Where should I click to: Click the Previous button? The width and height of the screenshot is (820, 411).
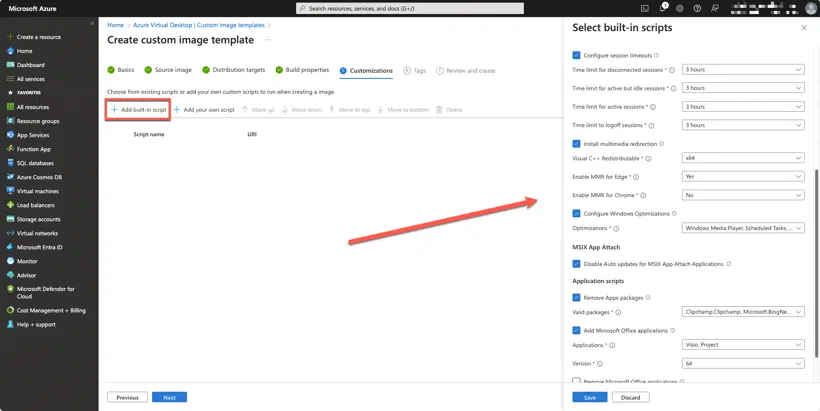(127, 397)
